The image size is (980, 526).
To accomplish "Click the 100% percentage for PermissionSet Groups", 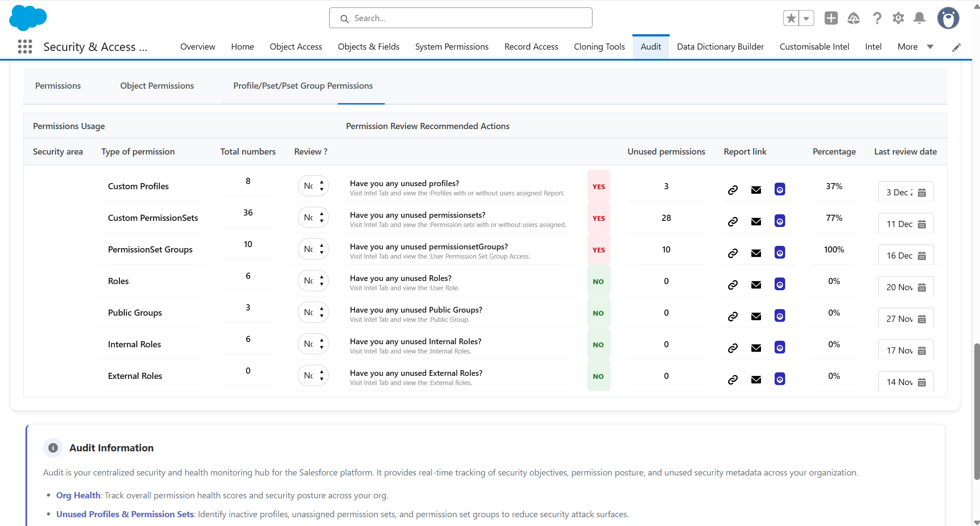I will [834, 249].
